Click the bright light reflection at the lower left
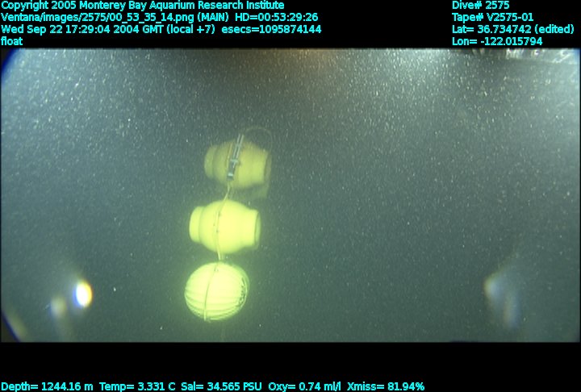 coord(83,294)
